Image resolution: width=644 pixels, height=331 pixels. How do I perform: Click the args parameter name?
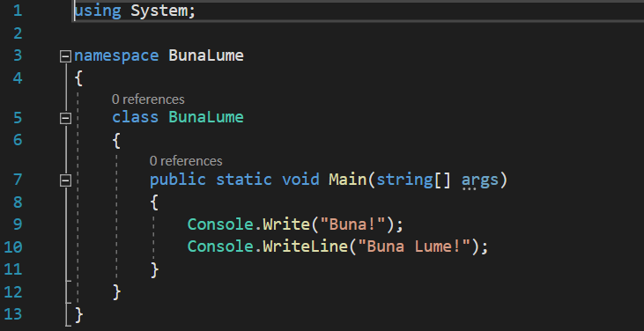click(x=480, y=180)
